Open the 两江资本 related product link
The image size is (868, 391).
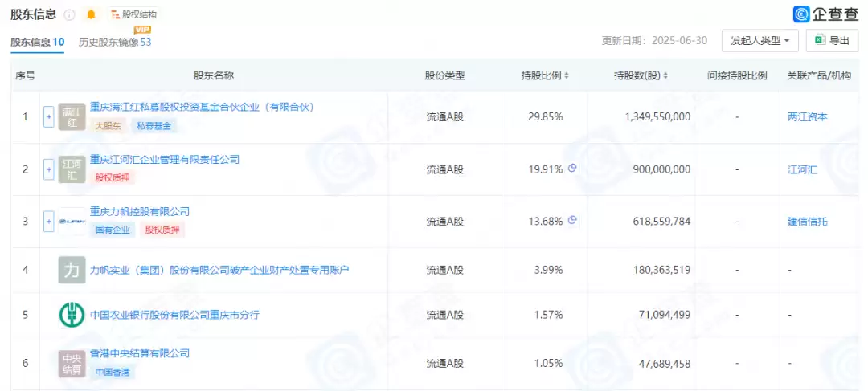807,116
